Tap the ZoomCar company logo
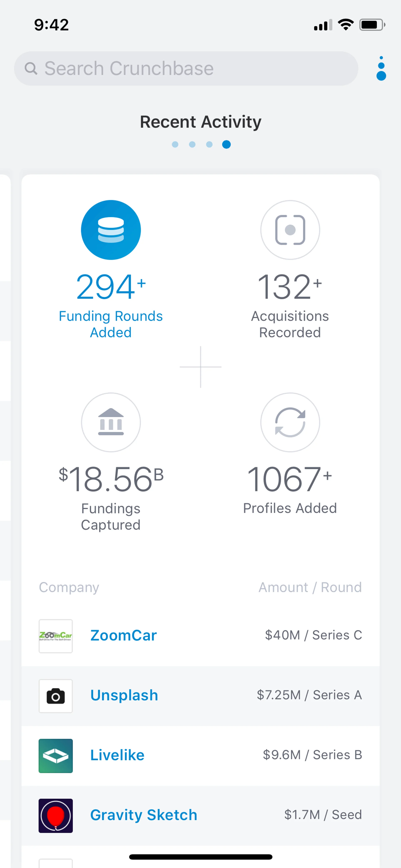The height and width of the screenshot is (868, 401). [x=56, y=636]
